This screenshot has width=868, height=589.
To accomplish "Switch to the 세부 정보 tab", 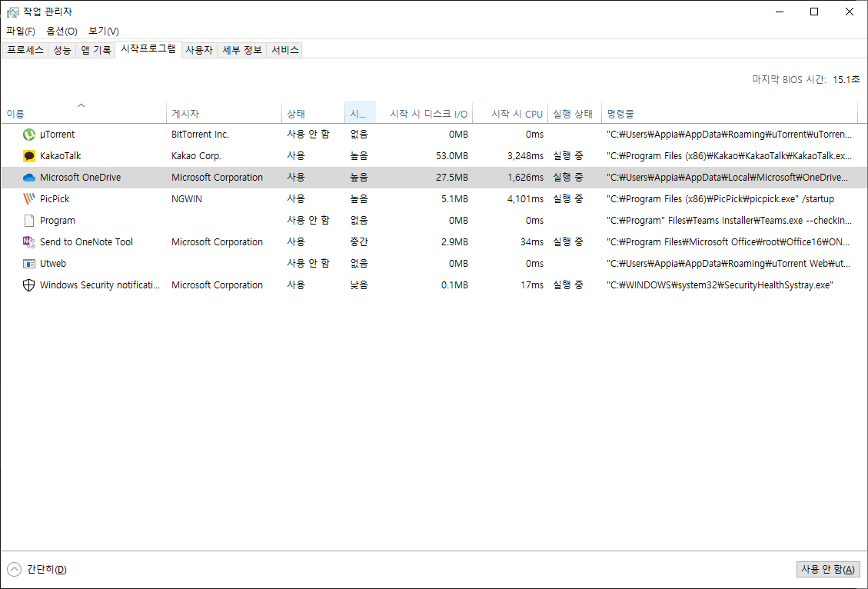I will point(242,50).
